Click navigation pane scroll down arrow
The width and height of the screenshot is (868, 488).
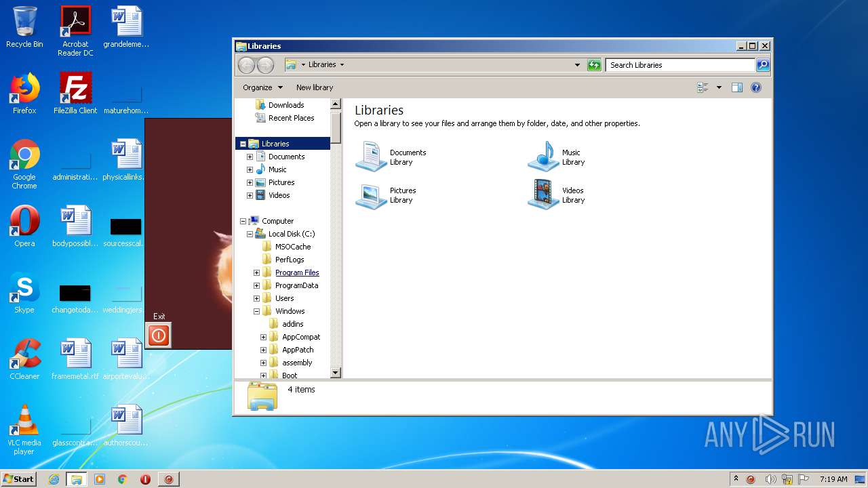coord(335,373)
